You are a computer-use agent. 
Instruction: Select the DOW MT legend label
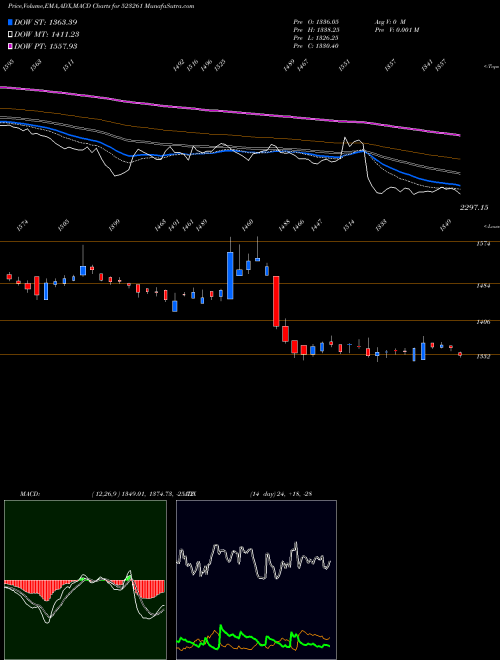[46, 35]
